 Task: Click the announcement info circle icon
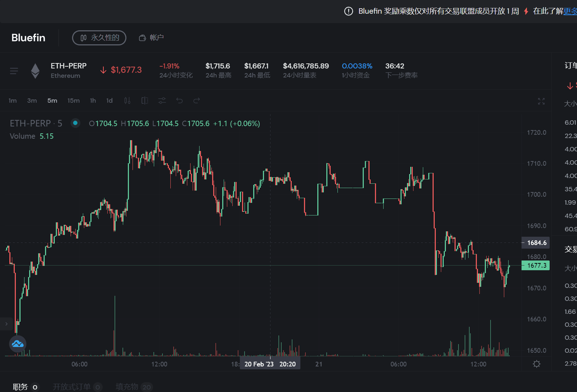[349, 11]
